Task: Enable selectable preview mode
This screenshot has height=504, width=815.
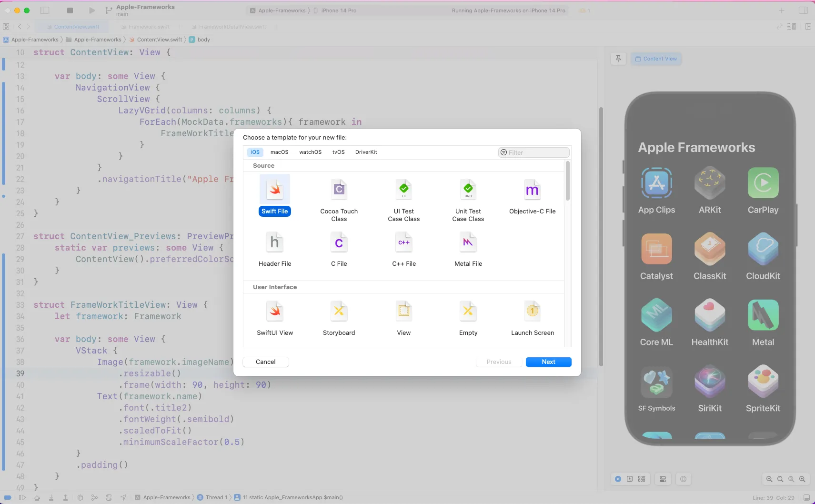Action: [x=630, y=479]
